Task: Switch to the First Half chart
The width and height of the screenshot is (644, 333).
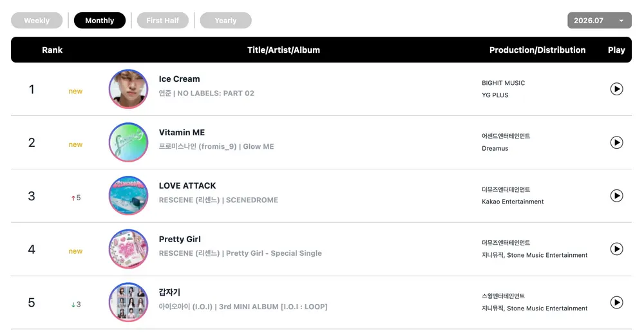Action: pos(163,21)
